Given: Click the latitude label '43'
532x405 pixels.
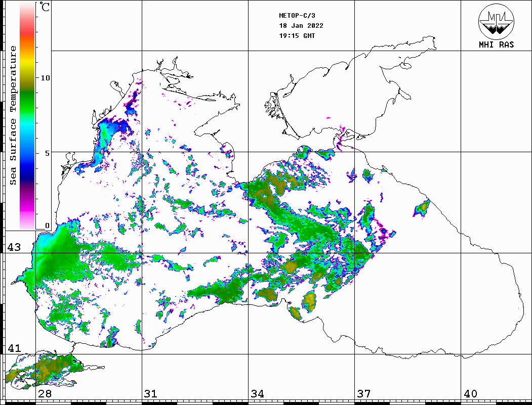Looking at the screenshot, I should 14,247.
